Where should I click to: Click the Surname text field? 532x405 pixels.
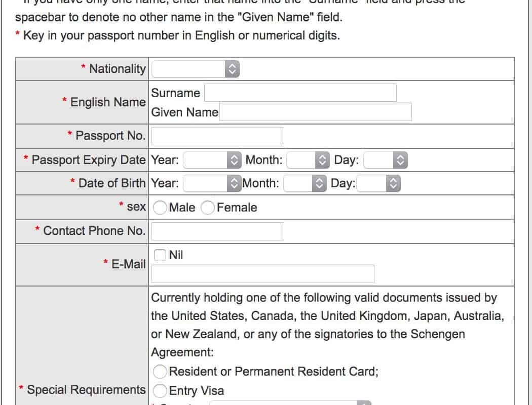tap(300, 93)
